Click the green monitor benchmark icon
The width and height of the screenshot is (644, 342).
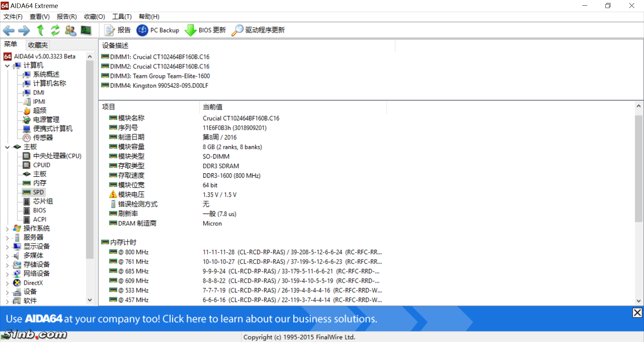(x=86, y=30)
